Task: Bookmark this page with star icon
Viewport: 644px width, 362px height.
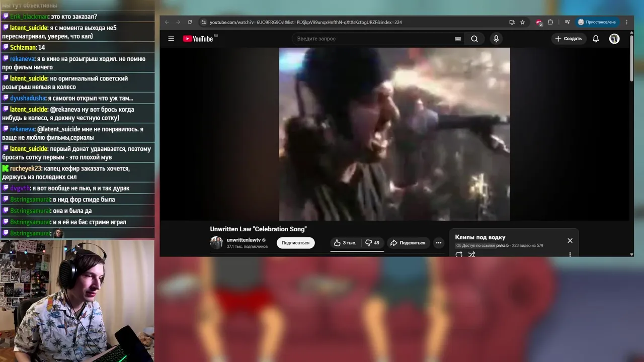Action: click(522, 22)
